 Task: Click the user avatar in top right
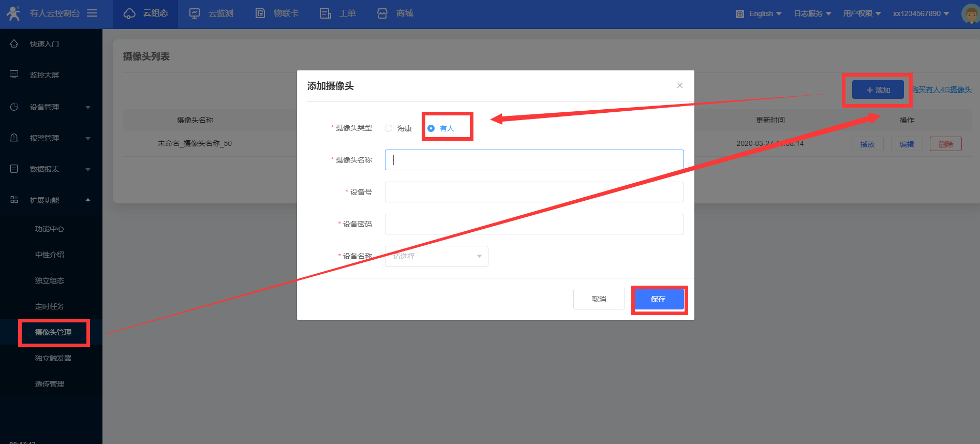click(x=970, y=14)
